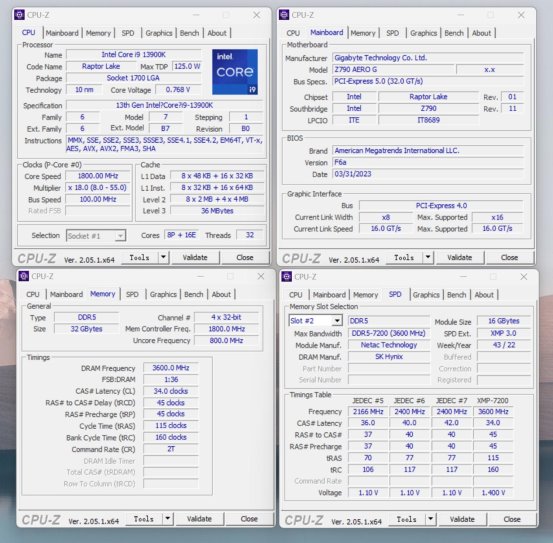Click the multiplier value x 18.0 (8.0 - 55.0)
The image size is (553, 543).
click(98, 188)
